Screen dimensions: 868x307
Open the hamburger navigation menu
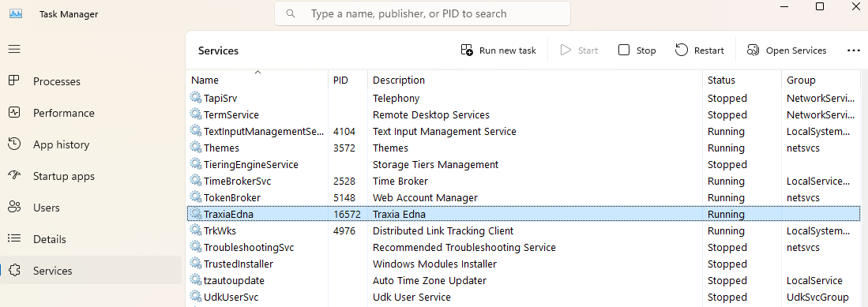pos(14,49)
